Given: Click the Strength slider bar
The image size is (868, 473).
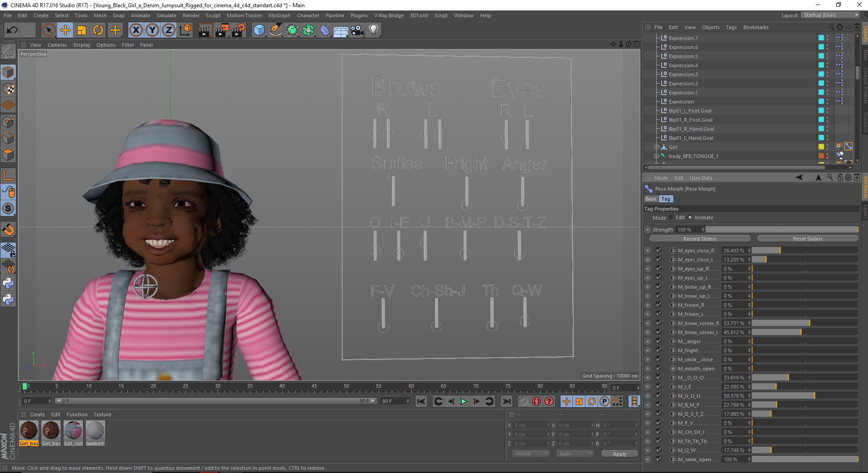Looking at the screenshot, I should click(x=782, y=230).
